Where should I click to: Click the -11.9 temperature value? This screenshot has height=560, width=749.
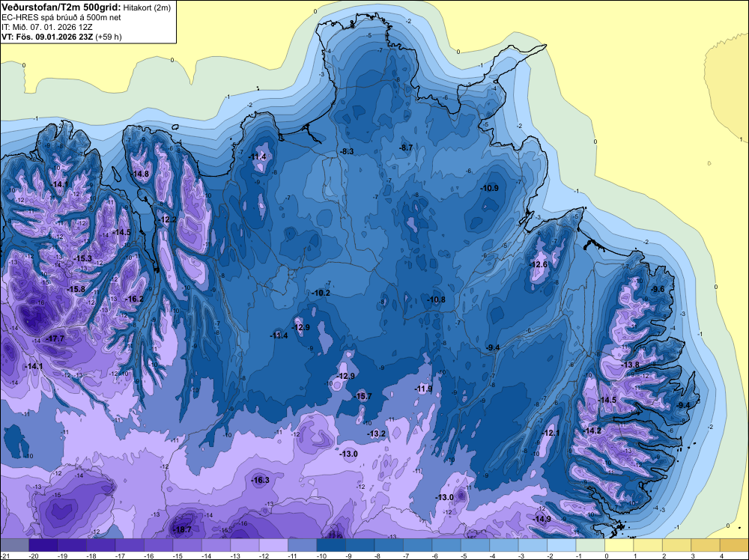[423, 389]
